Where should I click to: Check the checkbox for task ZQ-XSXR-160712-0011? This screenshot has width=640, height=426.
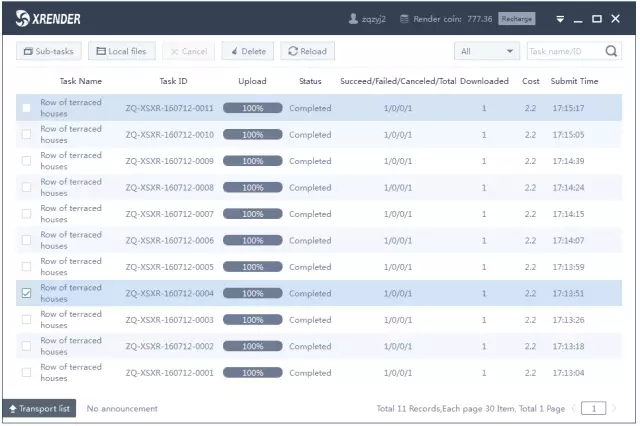click(x=26, y=108)
